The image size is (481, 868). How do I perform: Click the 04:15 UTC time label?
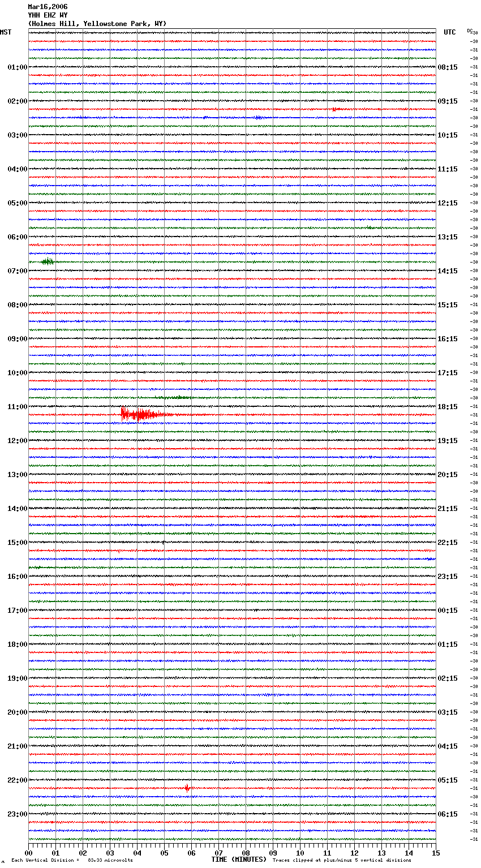coord(448,746)
